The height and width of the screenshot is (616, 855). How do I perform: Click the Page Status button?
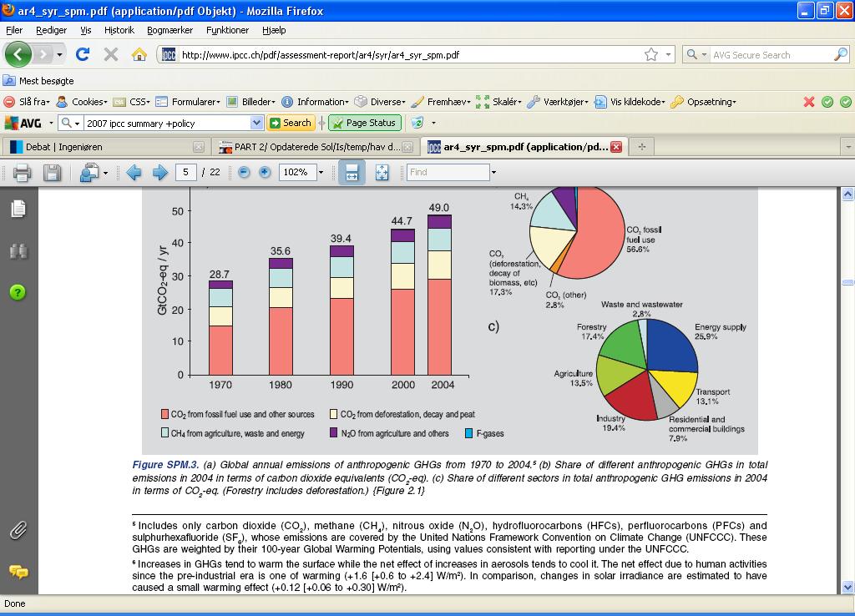coord(365,124)
